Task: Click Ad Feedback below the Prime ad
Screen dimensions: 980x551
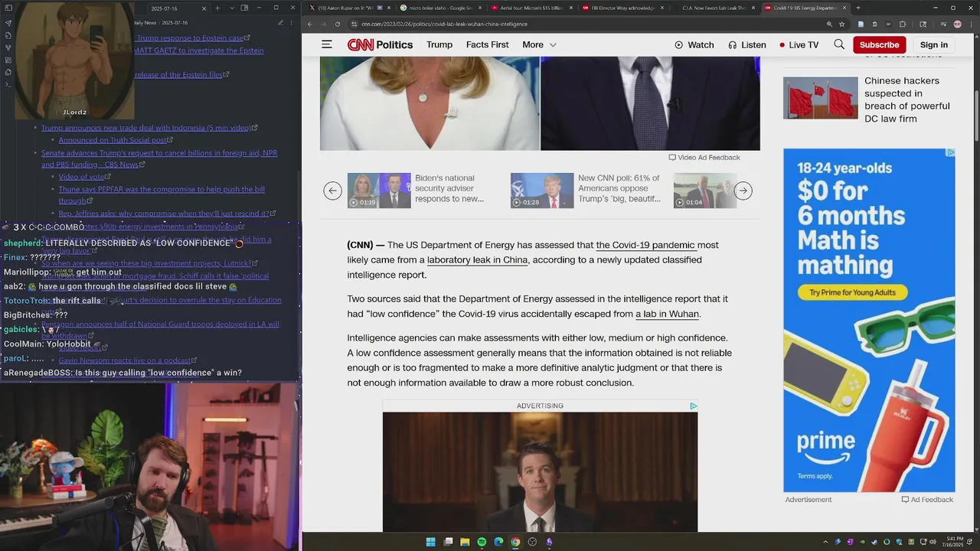Action: tap(927, 500)
